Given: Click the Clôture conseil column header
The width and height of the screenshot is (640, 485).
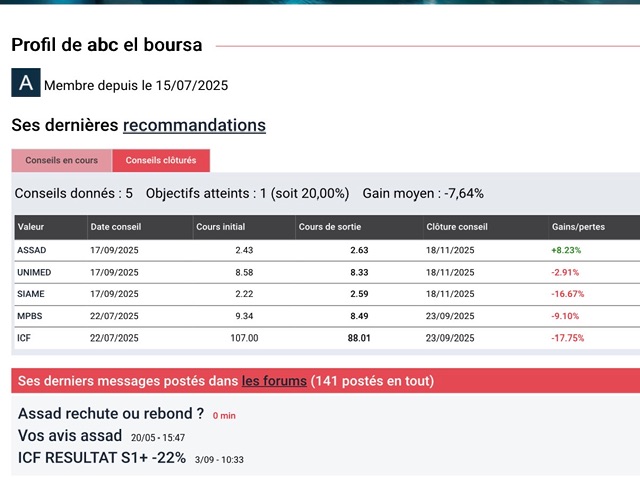Looking at the screenshot, I should (457, 227).
